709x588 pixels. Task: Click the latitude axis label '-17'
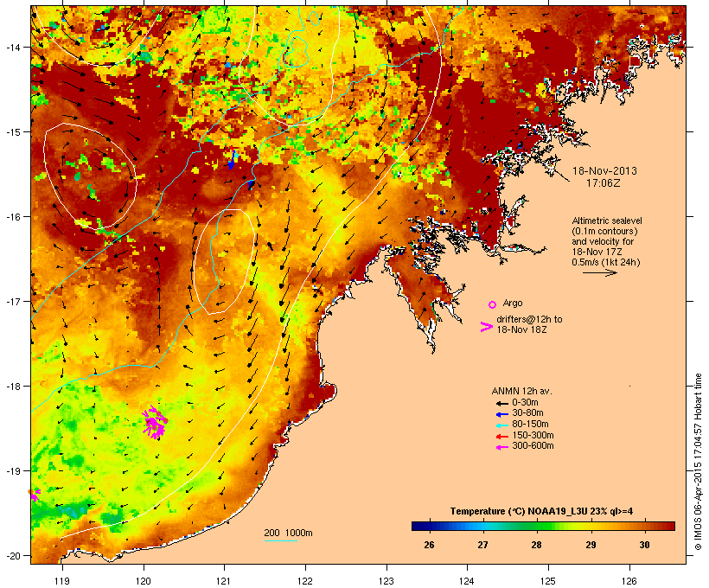tap(12, 301)
